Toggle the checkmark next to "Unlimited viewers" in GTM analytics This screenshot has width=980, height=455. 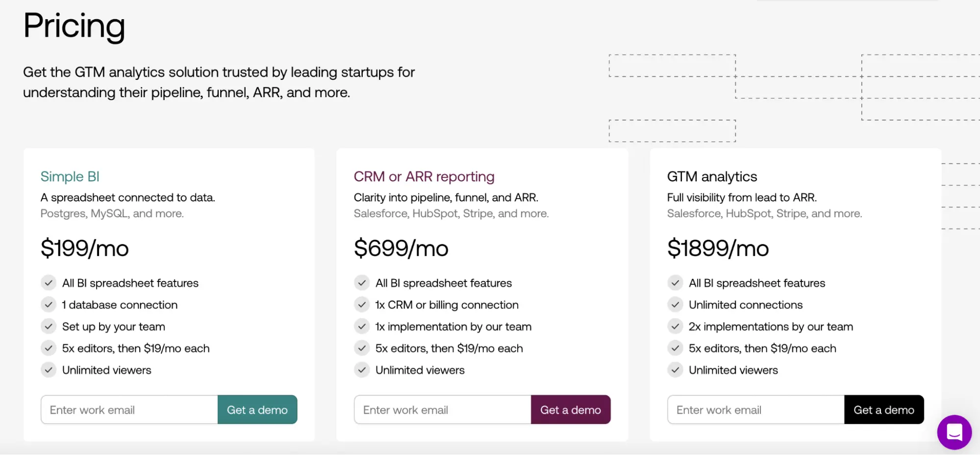pos(676,370)
